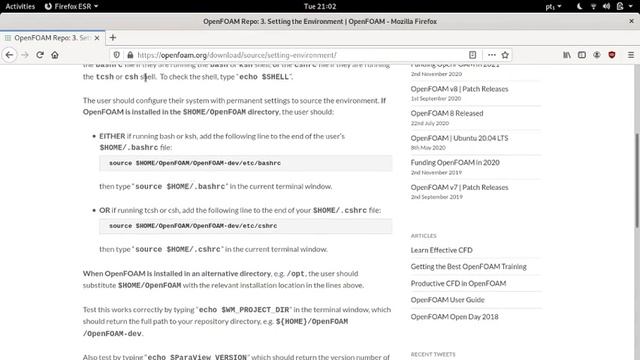
Task: Open a new tab with plus button
Action: (113, 38)
